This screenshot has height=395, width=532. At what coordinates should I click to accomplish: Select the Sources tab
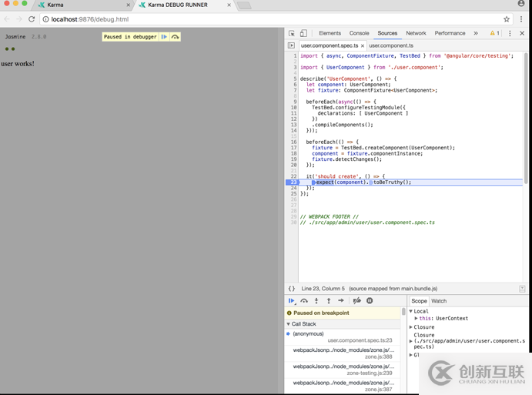(x=387, y=33)
